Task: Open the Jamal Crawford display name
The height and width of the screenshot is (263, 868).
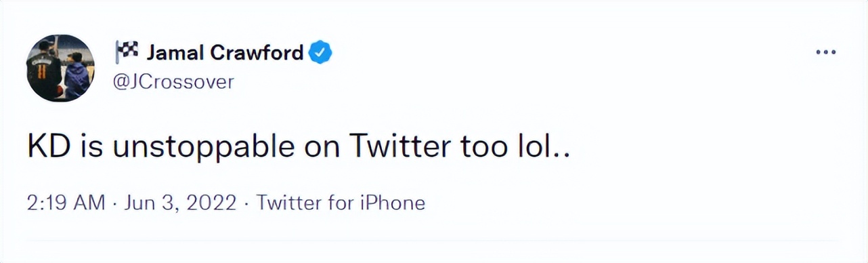Action: click(x=225, y=52)
